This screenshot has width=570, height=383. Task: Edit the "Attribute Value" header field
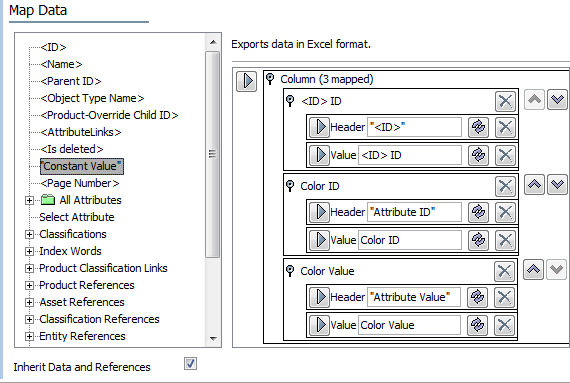coord(414,297)
